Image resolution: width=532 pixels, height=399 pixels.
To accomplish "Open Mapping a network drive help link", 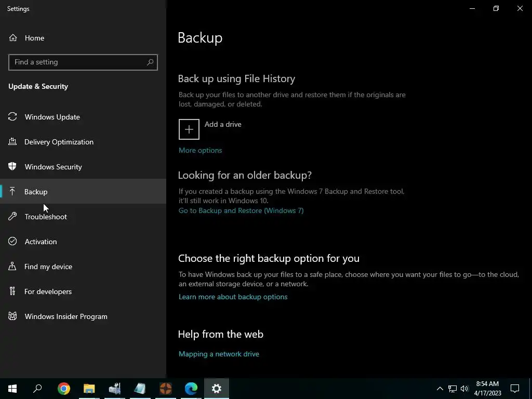I will click(219, 353).
